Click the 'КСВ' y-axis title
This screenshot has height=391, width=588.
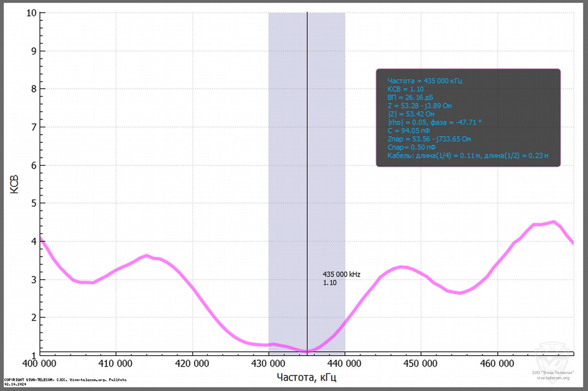(14, 184)
